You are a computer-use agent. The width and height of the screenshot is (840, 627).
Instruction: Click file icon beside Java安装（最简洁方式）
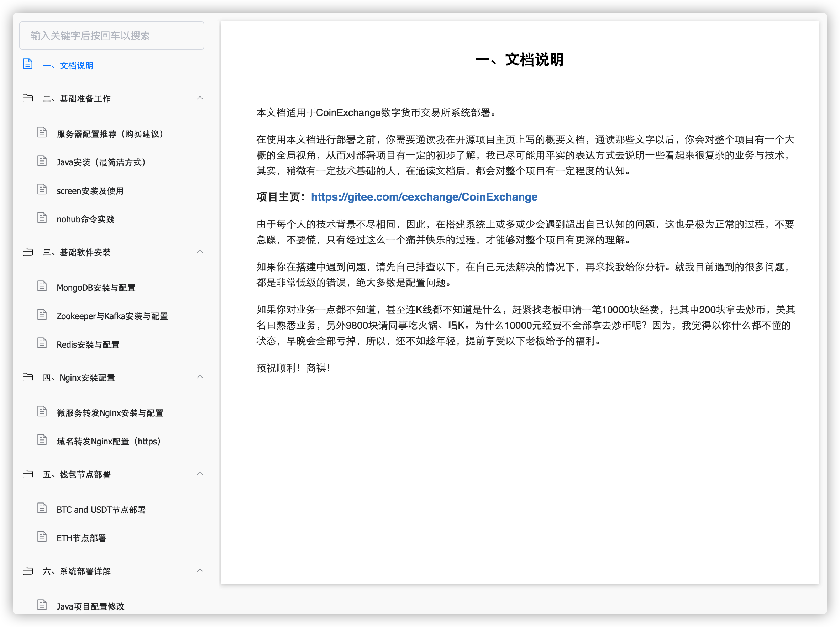coord(42,161)
